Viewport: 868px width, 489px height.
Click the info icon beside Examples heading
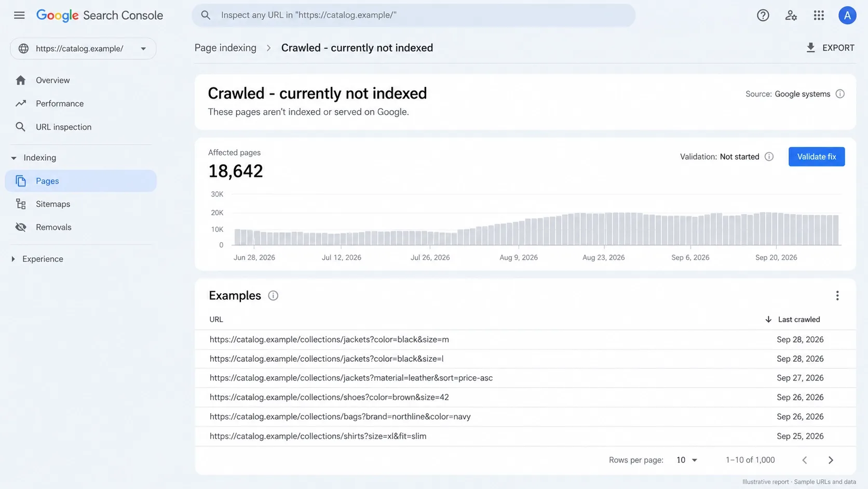click(273, 296)
